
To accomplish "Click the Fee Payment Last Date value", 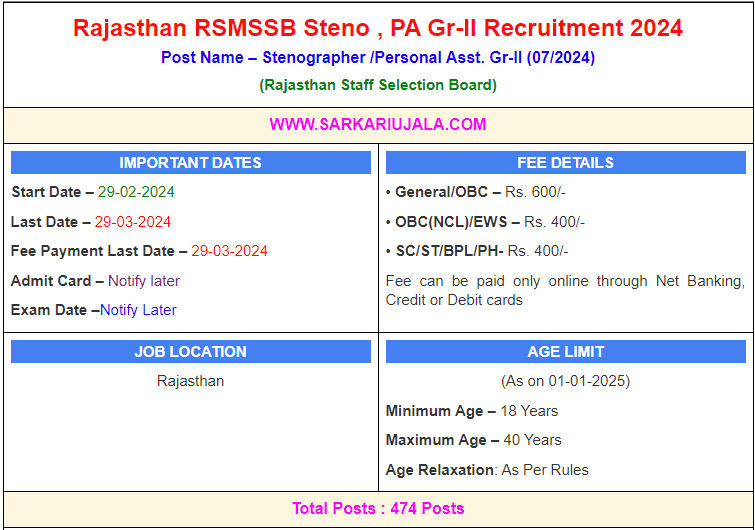I will coord(229,251).
